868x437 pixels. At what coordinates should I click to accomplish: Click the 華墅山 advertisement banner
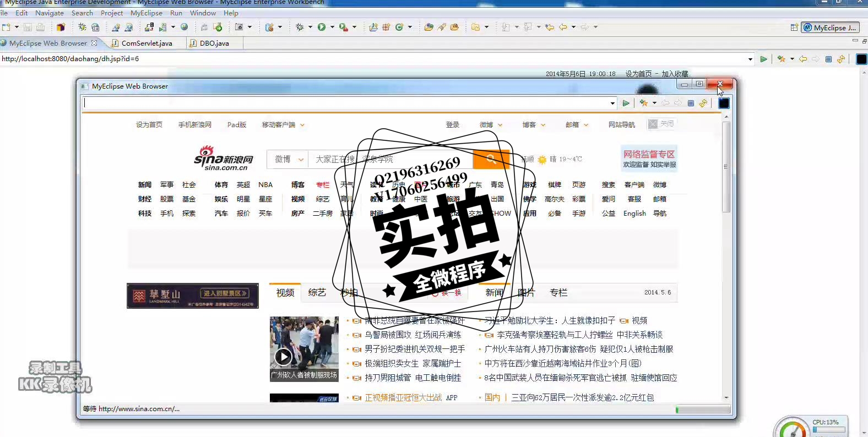(x=193, y=296)
